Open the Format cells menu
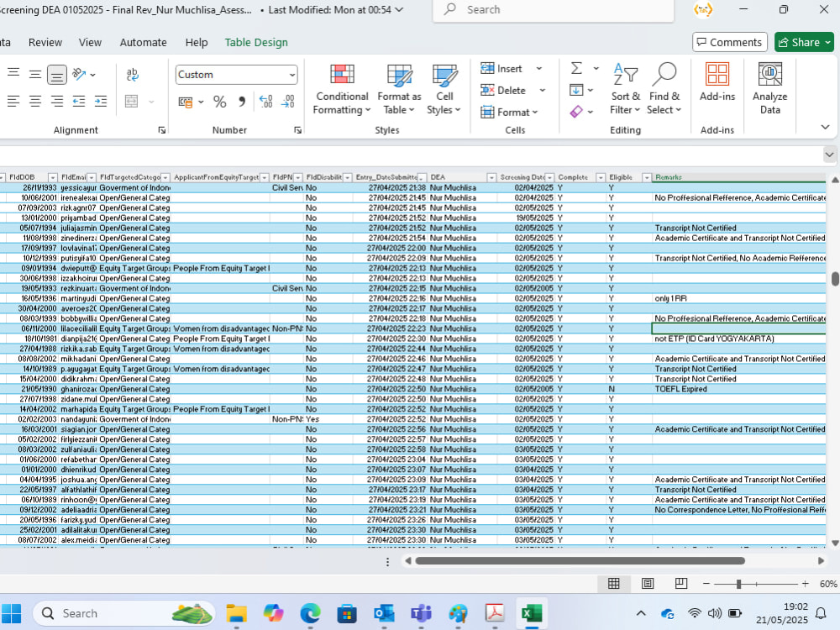The width and height of the screenshot is (840, 630). point(509,112)
